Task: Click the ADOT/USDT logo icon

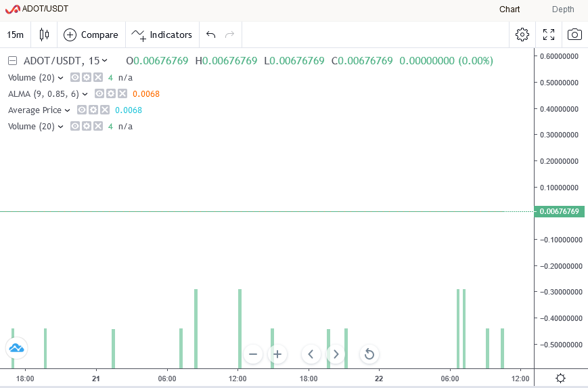Action: (x=12, y=9)
